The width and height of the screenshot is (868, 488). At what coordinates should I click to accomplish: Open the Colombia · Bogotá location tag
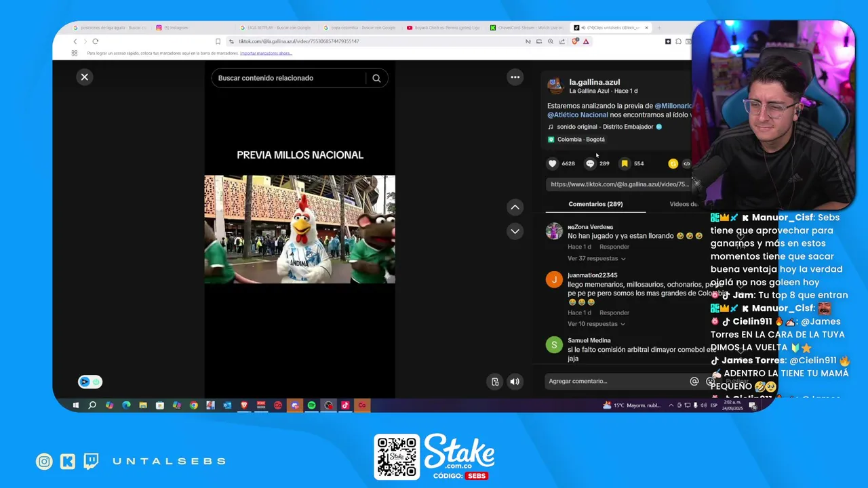click(x=576, y=140)
